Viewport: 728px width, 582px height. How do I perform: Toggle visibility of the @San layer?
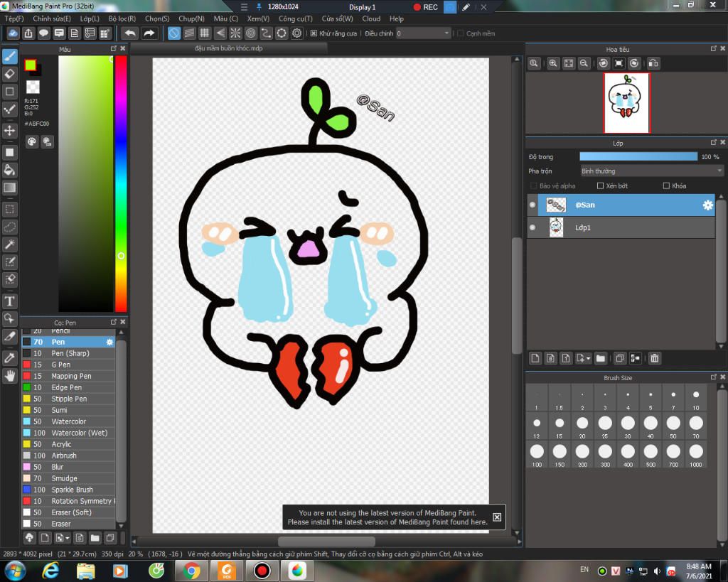(x=532, y=205)
